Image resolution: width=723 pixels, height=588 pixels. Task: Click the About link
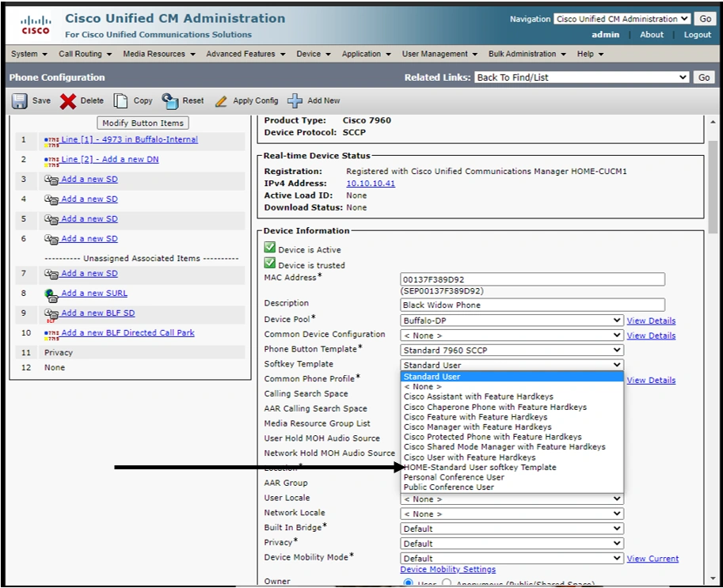[652, 35]
